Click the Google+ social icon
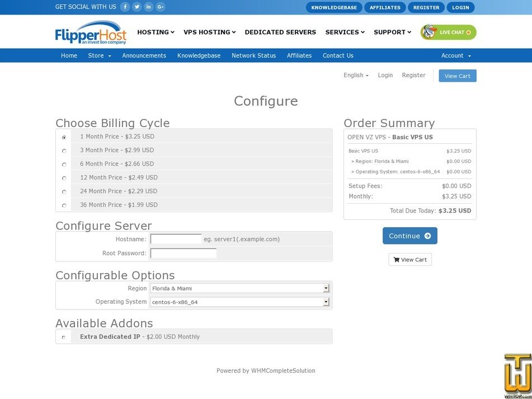Image resolution: width=532 pixels, height=399 pixels. click(x=160, y=7)
